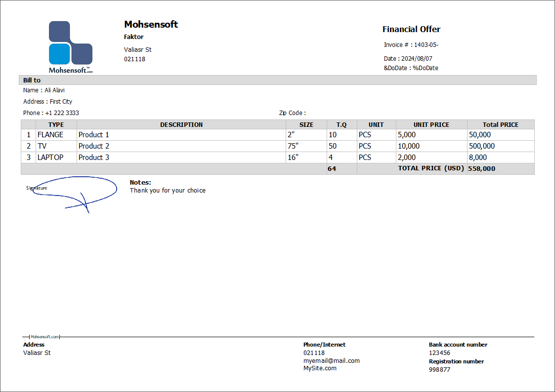Select the Thank you for your choice note
Image resolution: width=555 pixels, height=392 pixels.
coord(168,190)
